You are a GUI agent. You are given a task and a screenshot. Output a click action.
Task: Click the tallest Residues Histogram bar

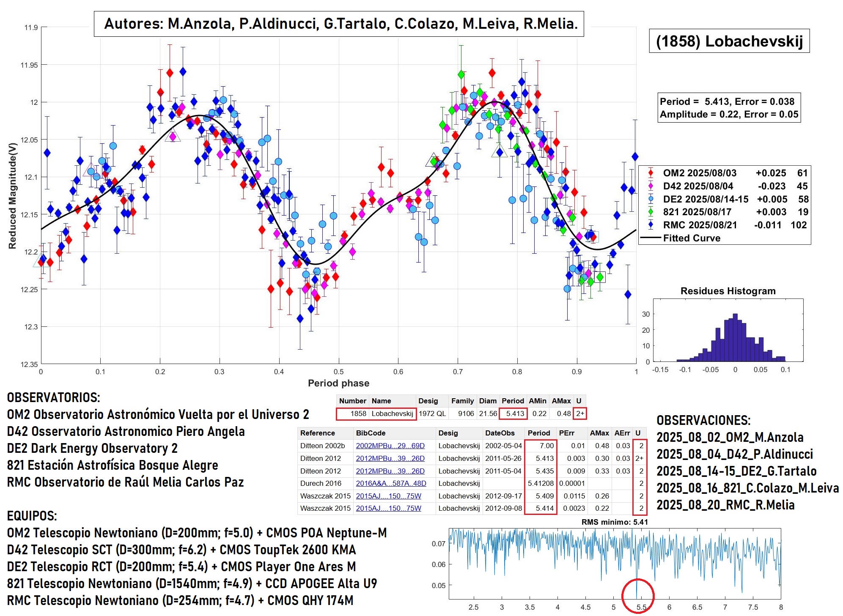735,337
